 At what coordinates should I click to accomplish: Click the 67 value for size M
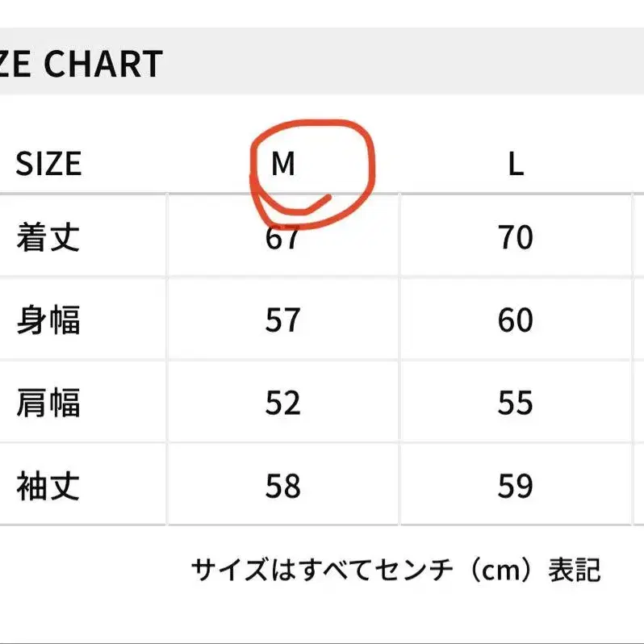pyautogui.click(x=282, y=238)
